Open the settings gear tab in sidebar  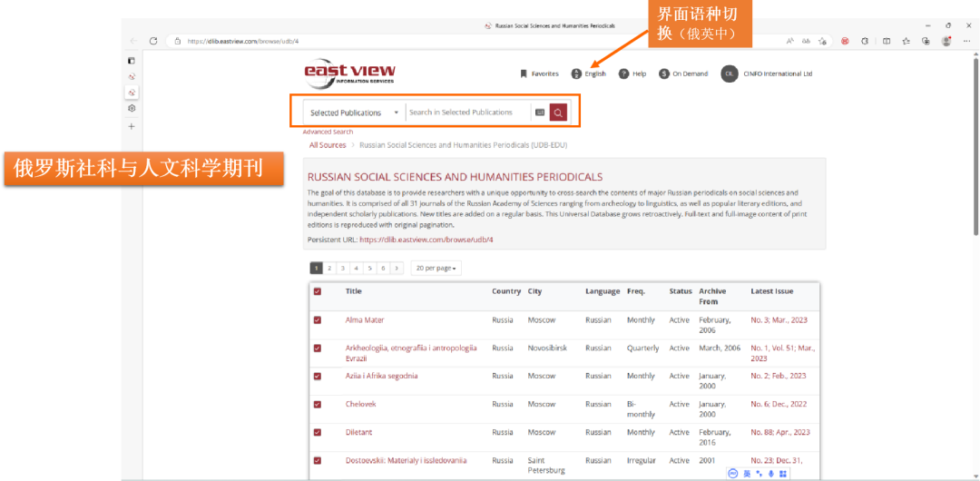tap(132, 108)
